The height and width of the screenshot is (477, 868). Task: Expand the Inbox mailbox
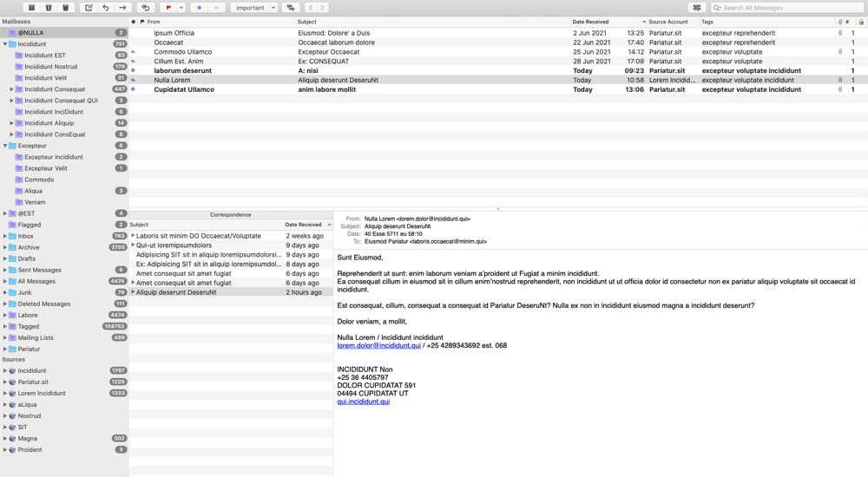coord(5,236)
